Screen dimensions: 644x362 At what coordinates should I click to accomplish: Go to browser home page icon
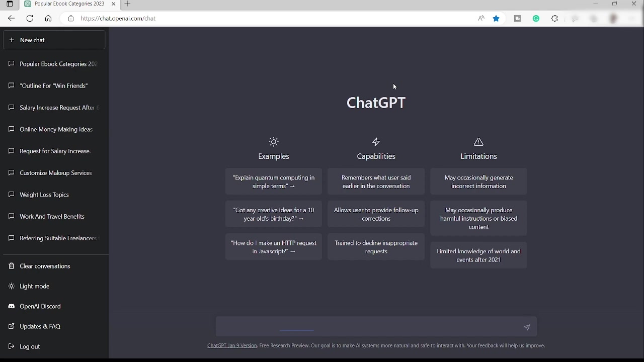(x=48, y=18)
